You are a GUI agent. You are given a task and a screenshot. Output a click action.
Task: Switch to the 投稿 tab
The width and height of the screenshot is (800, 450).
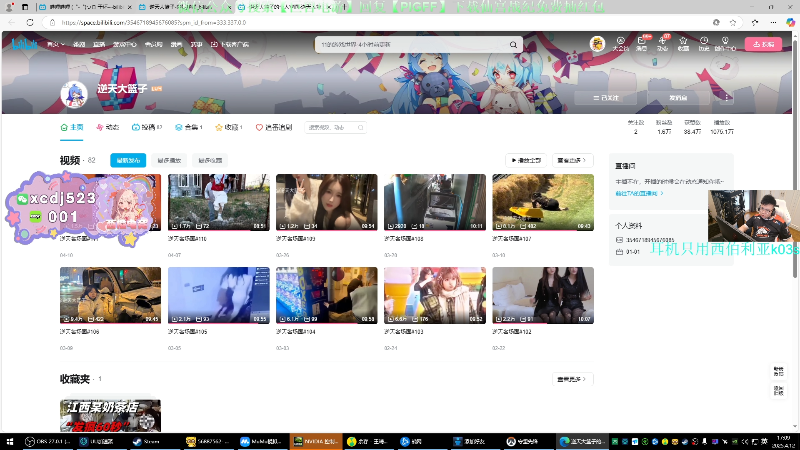click(x=146, y=128)
